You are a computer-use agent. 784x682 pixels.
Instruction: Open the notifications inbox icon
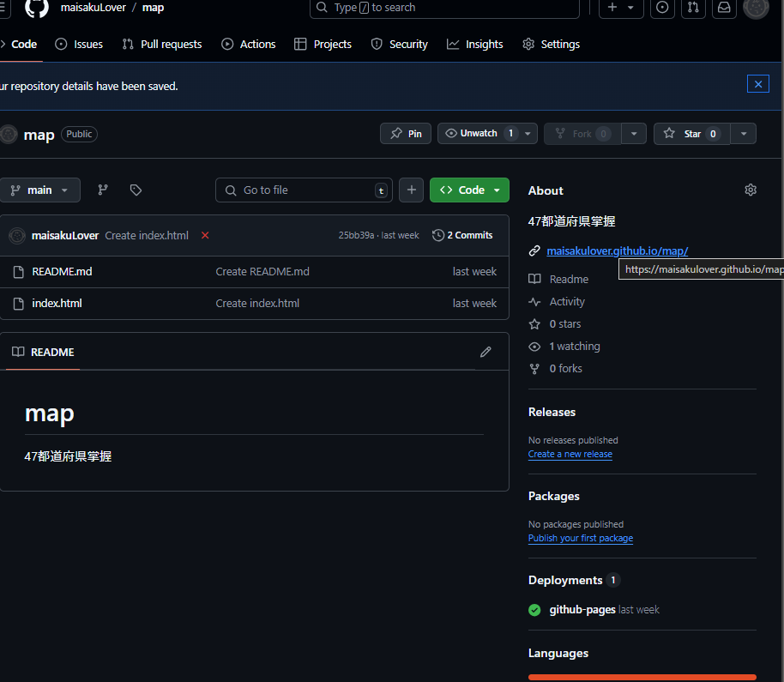point(724,8)
